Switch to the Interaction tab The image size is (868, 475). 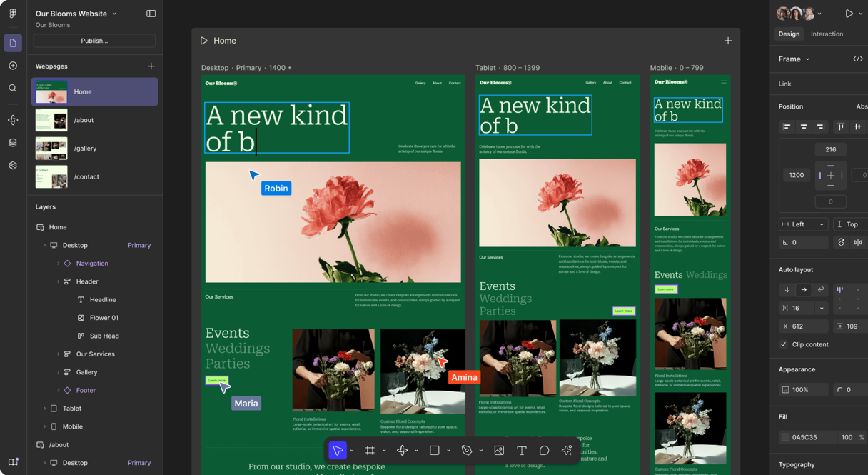pyautogui.click(x=827, y=34)
